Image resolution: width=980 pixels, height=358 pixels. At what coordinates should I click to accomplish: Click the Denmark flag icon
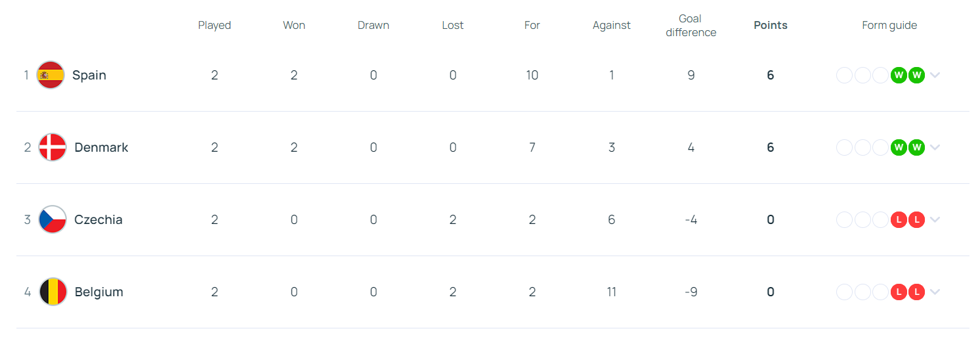coord(53,147)
